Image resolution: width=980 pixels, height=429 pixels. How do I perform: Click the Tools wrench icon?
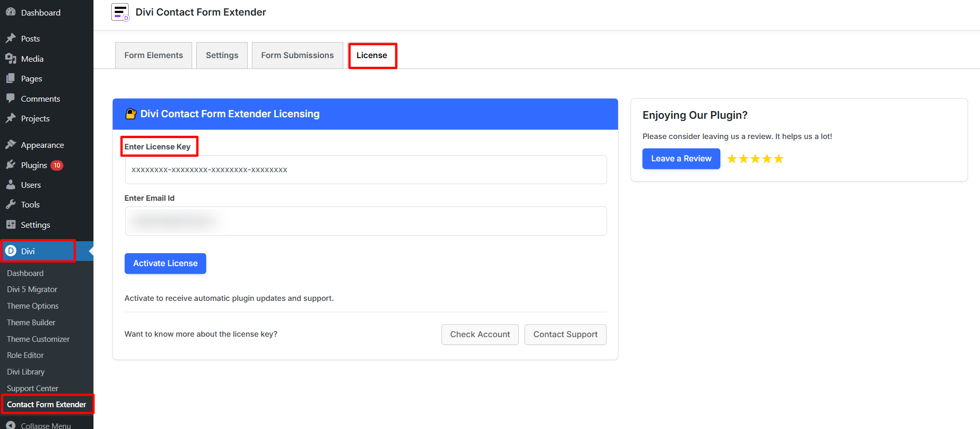pos(10,204)
